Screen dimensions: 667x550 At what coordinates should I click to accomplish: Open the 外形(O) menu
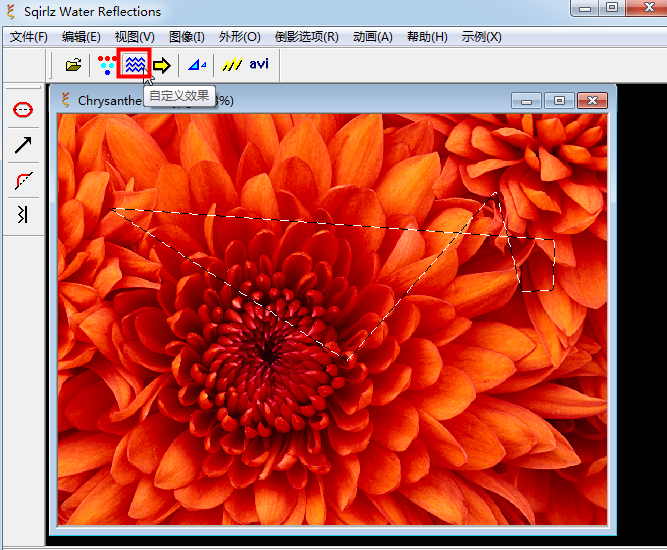[239, 37]
